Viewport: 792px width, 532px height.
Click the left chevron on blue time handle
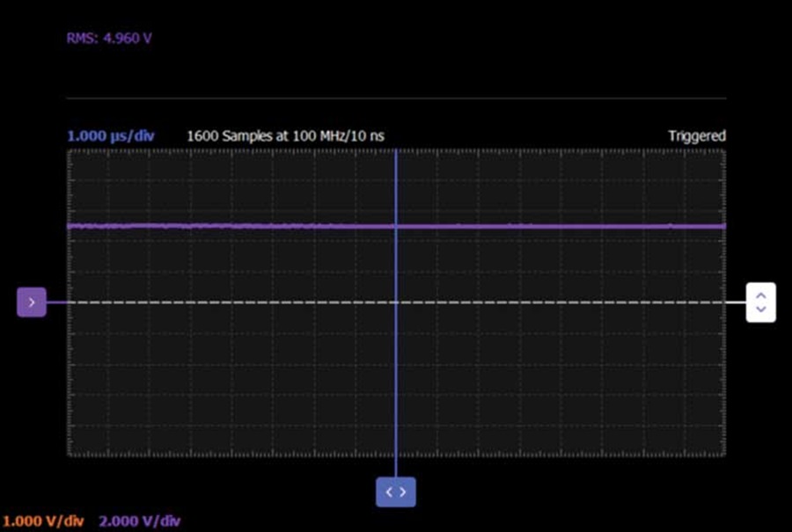[389, 492]
